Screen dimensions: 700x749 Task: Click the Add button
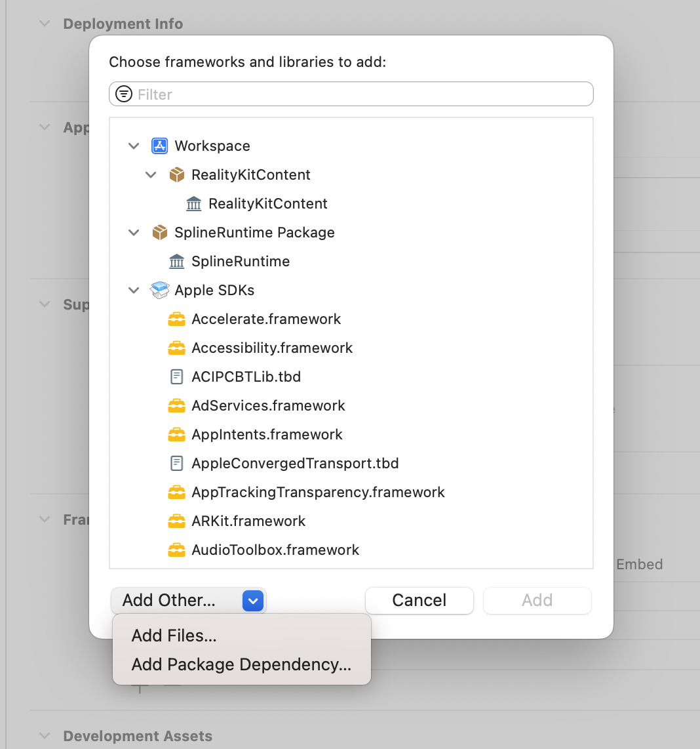point(537,600)
